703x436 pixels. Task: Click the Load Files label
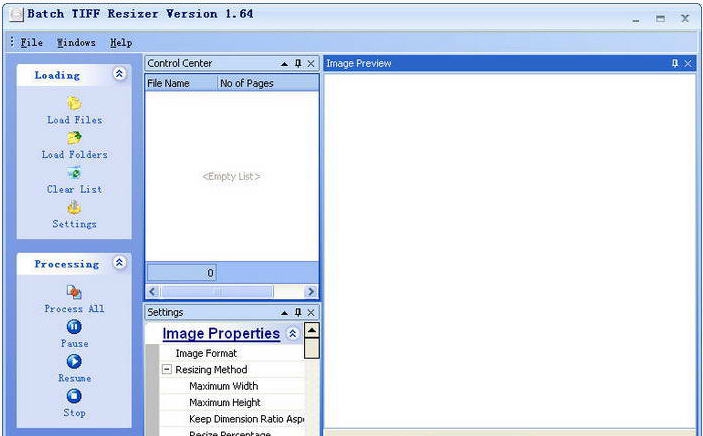[x=75, y=120]
